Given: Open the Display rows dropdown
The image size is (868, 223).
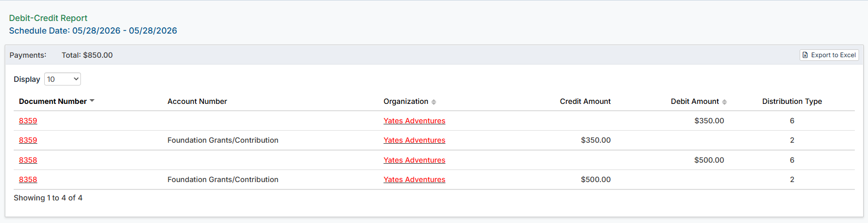Looking at the screenshot, I should 63,79.
